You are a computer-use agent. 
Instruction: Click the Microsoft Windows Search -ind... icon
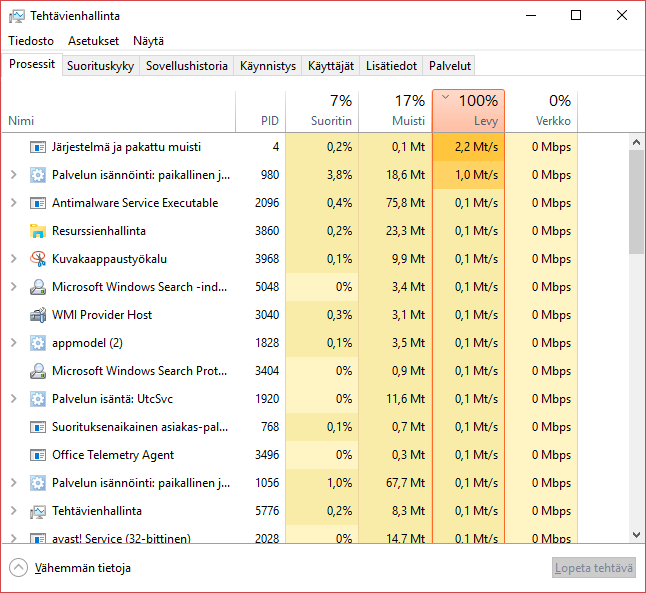pos(37,287)
